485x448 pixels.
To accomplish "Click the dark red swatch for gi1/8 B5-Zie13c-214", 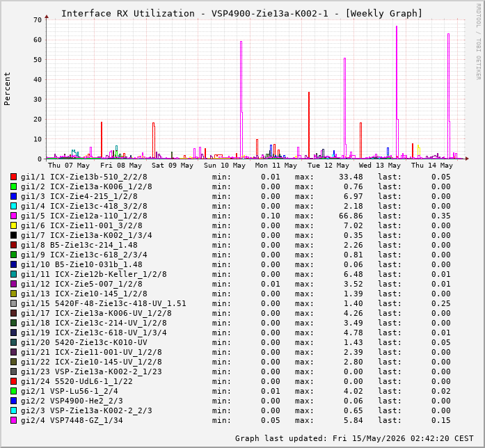I will (x=13, y=245).
